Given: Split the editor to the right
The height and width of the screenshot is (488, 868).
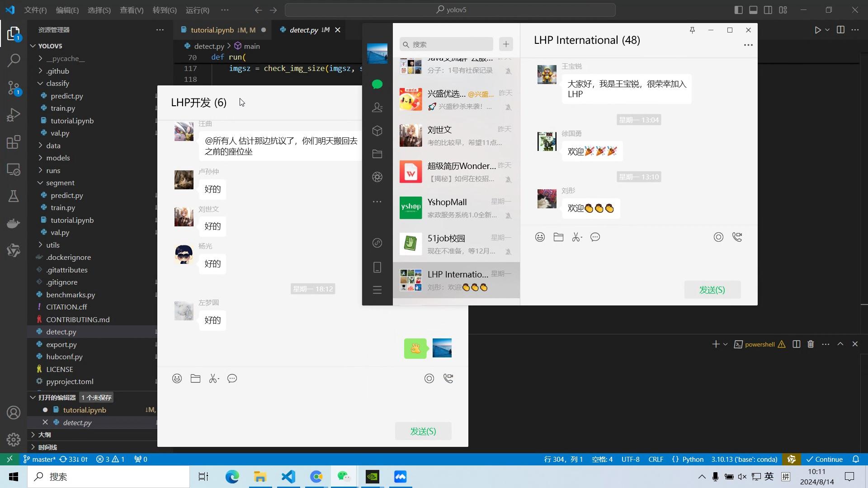Looking at the screenshot, I should coord(840,30).
